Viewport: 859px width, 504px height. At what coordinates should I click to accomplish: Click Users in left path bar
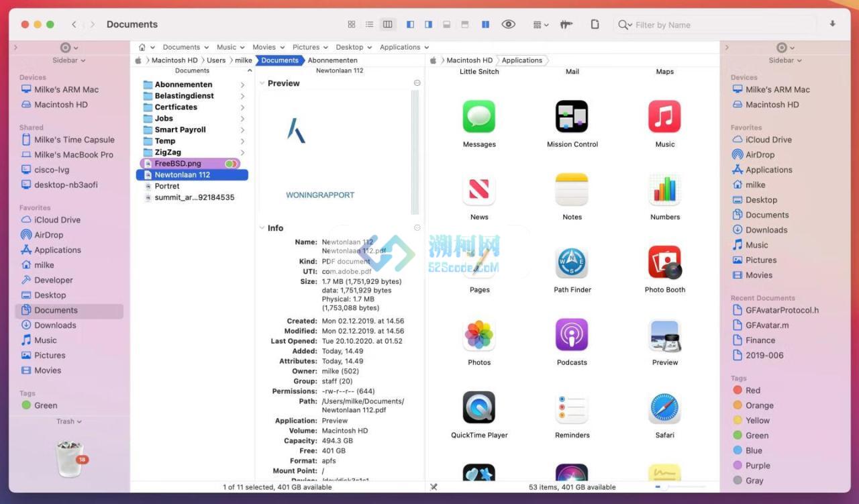216,60
